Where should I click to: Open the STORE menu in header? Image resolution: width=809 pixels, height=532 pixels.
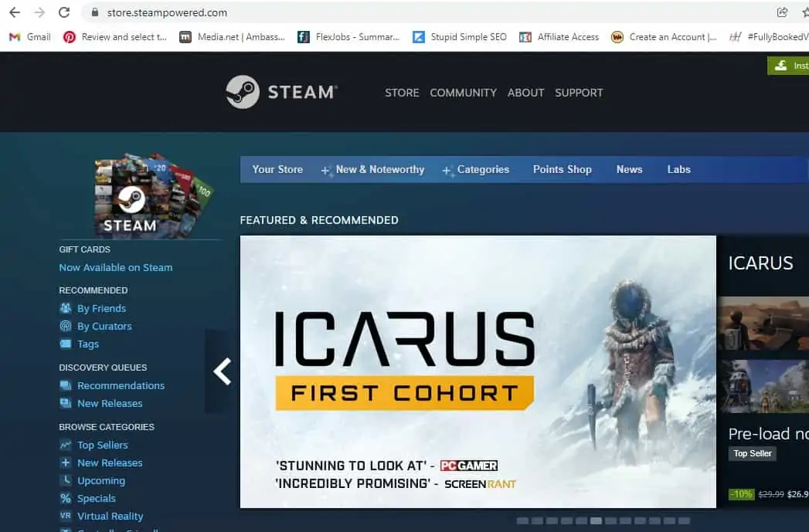pos(402,93)
